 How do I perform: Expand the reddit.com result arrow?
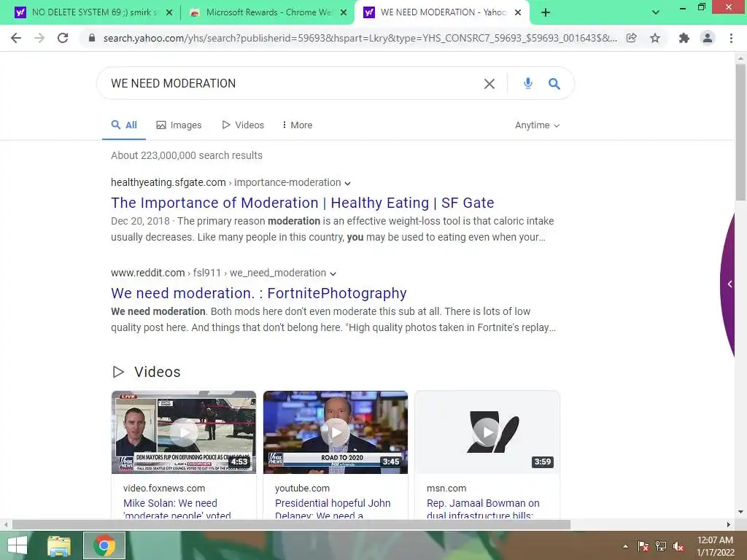coord(333,274)
